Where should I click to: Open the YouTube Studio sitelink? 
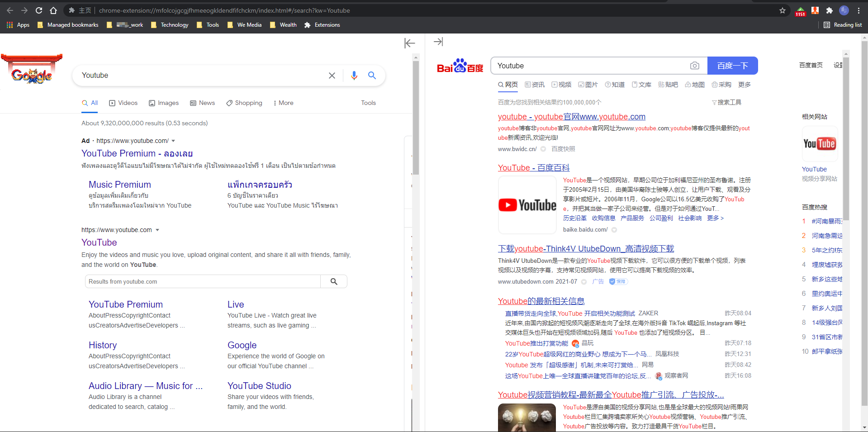259,386
